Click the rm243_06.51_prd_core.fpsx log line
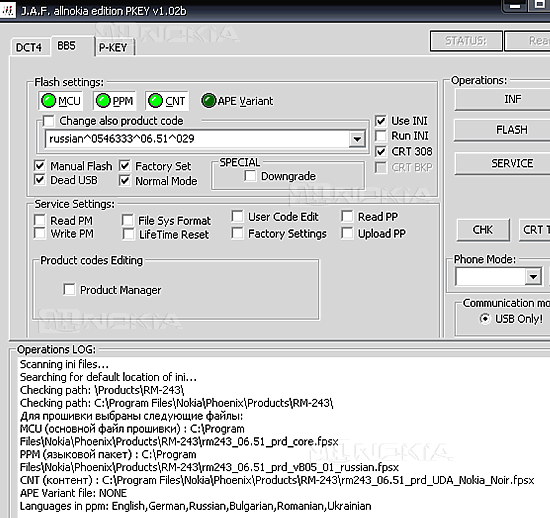This screenshot has width=550, height=518. tap(179, 441)
